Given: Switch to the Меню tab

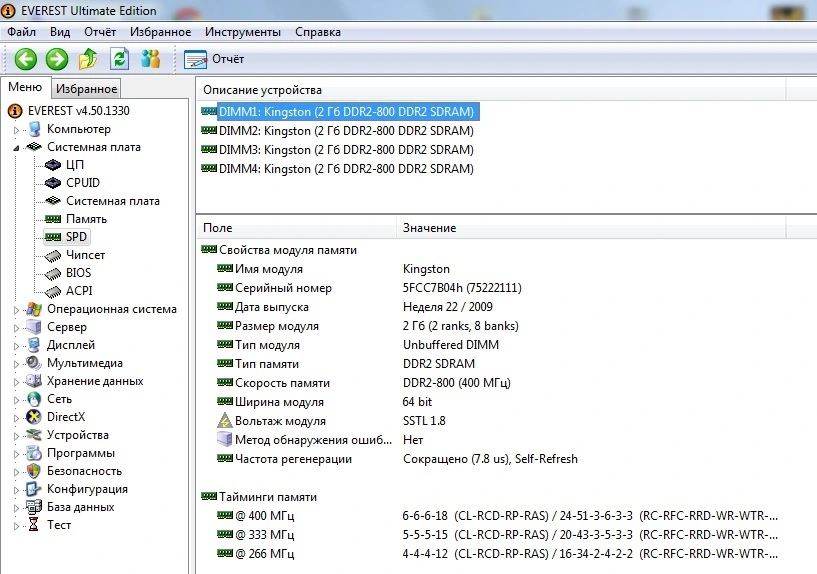Looking at the screenshot, I should coord(25,87).
